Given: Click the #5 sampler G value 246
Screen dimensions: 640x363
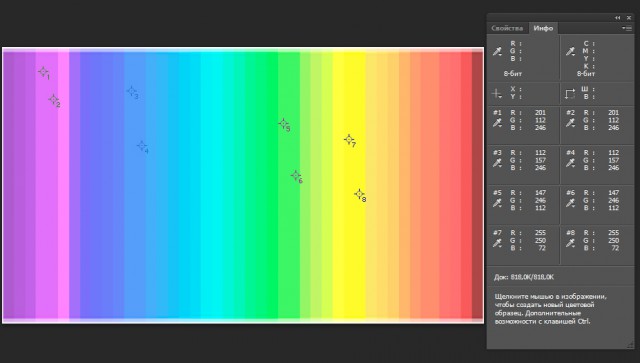Looking at the screenshot, I should (x=540, y=200).
